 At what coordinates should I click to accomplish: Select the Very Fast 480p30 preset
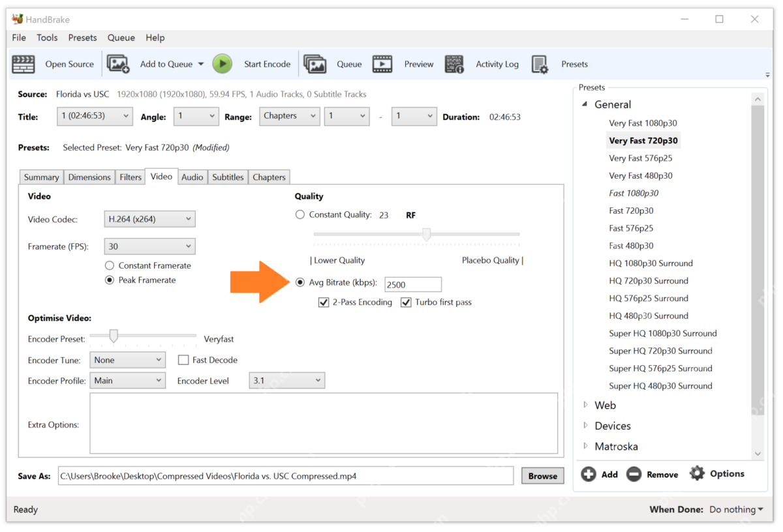[x=641, y=175]
